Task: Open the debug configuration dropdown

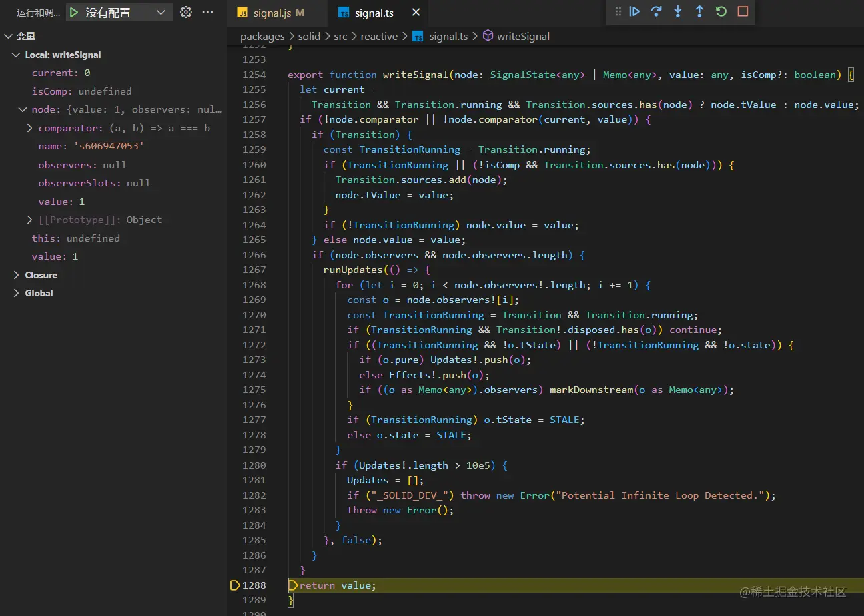Action: tap(161, 12)
